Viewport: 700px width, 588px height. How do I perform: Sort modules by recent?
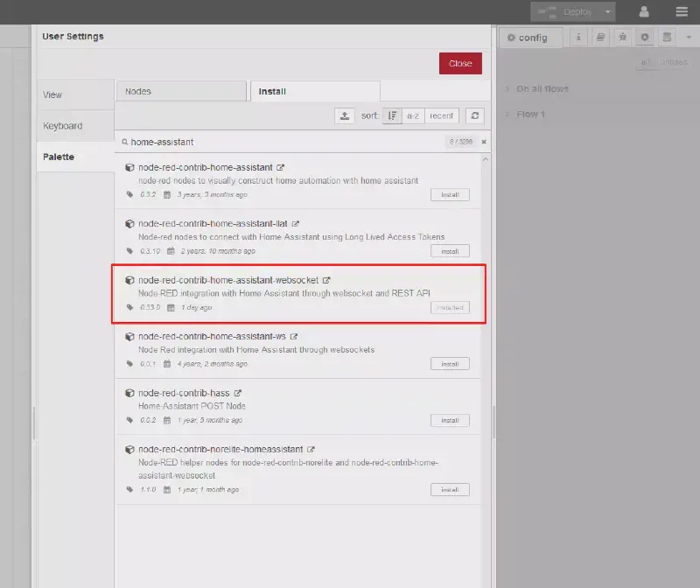coord(442,115)
